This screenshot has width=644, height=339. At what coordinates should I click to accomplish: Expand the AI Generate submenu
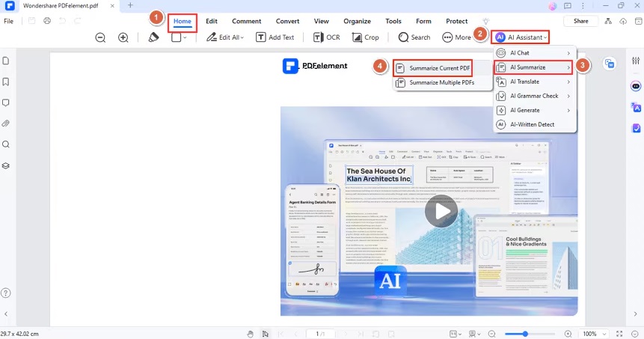[535, 110]
